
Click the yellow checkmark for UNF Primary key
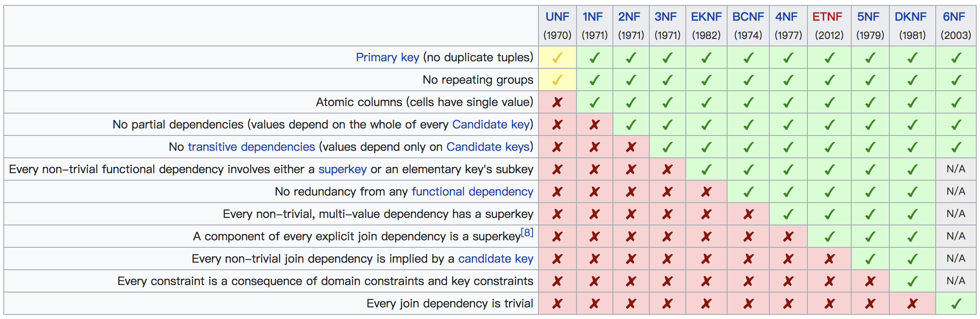(557, 58)
